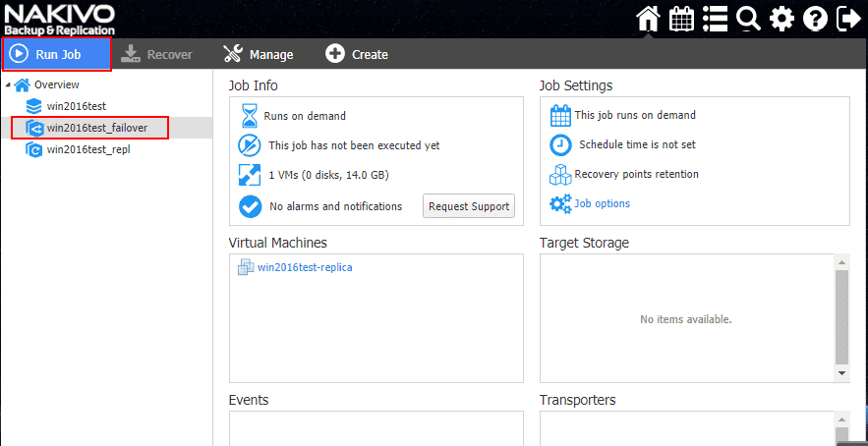Click the win2016test_repl replication icon
The width and height of the screenshot is (868, 446).
[34, 149]
